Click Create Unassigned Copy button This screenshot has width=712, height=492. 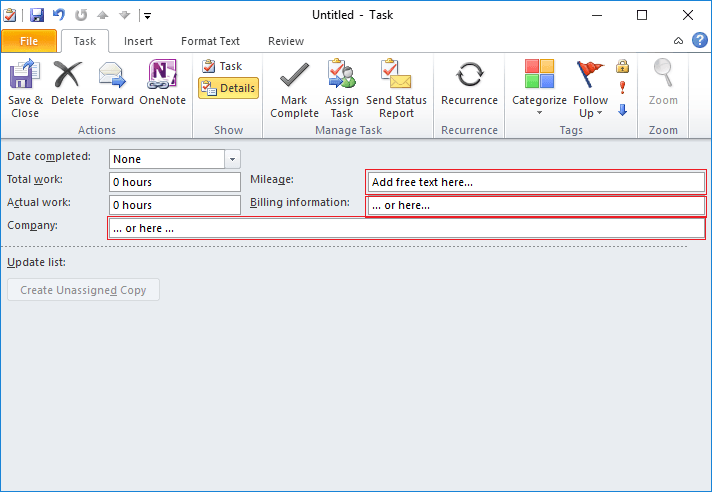click(83, 290)
